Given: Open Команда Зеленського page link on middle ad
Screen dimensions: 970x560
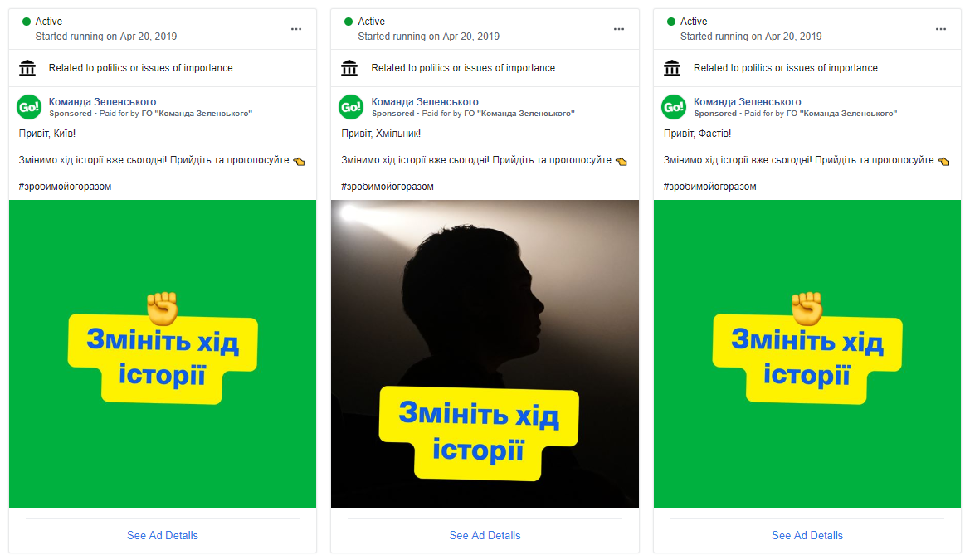Looking at the screenshot, I should [425, 101].
